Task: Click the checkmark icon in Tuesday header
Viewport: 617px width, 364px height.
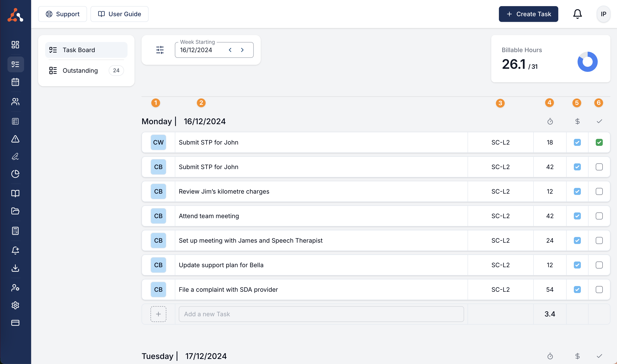Action: 599,356
